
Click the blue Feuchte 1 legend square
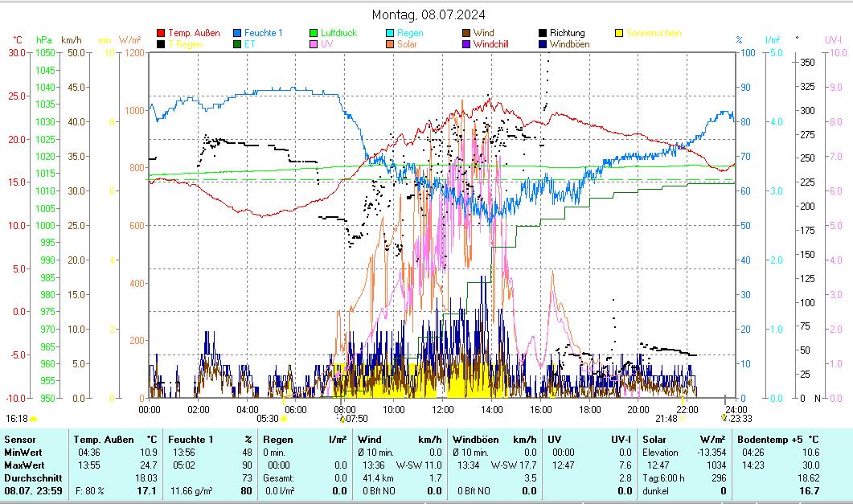click(x=238, y=33)
